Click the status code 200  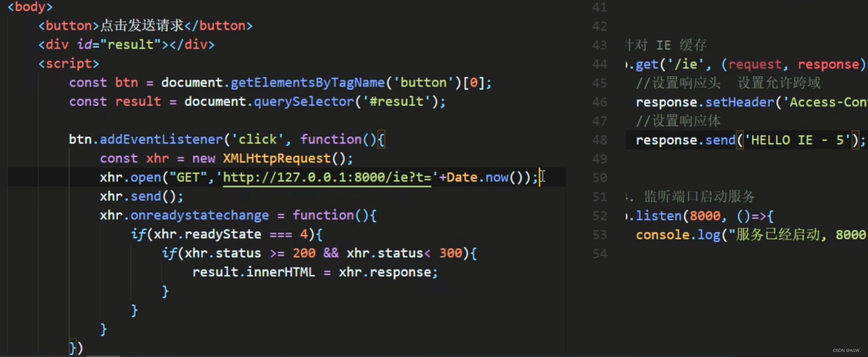click(x=304, y=253)
